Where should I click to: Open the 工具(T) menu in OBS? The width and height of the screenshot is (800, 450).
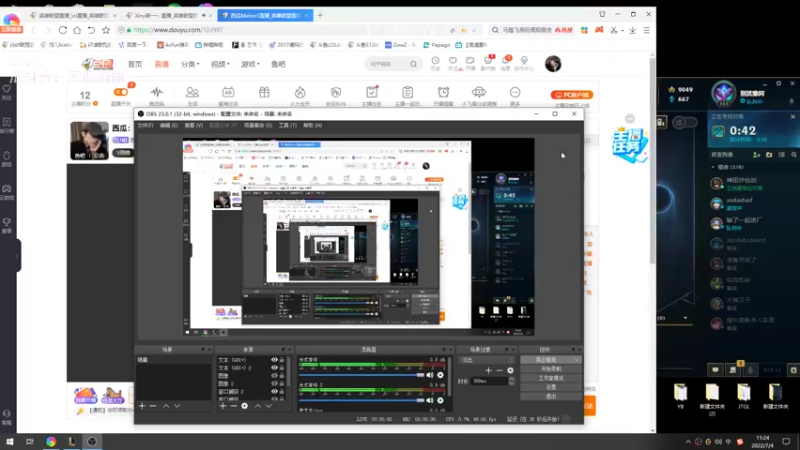coord(287,125)
